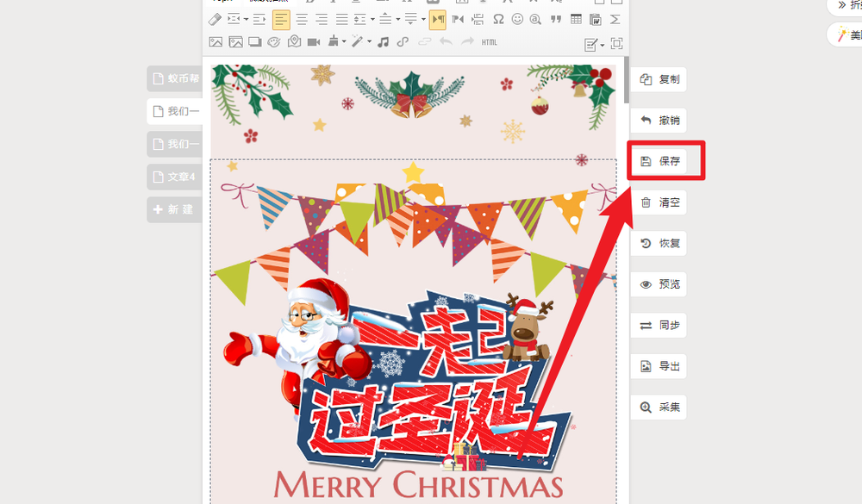
Task: Open the spacing after paragraph dropdown arrow
Action: point(423,20)
